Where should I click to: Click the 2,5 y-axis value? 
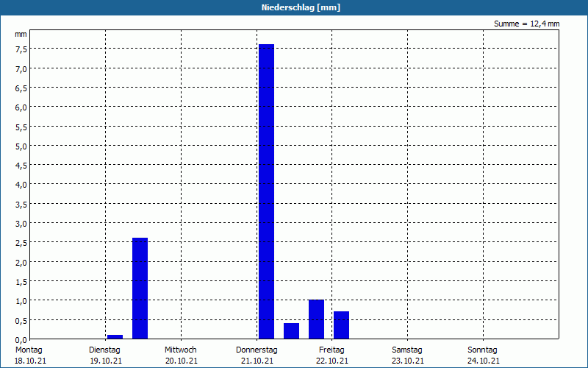(x=21, y=243)
